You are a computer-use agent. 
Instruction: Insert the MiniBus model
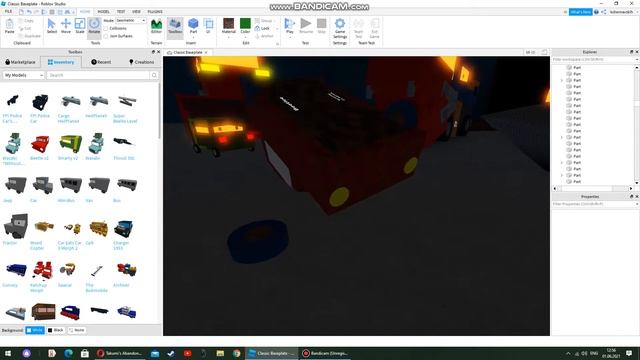[x=70, y=189]
